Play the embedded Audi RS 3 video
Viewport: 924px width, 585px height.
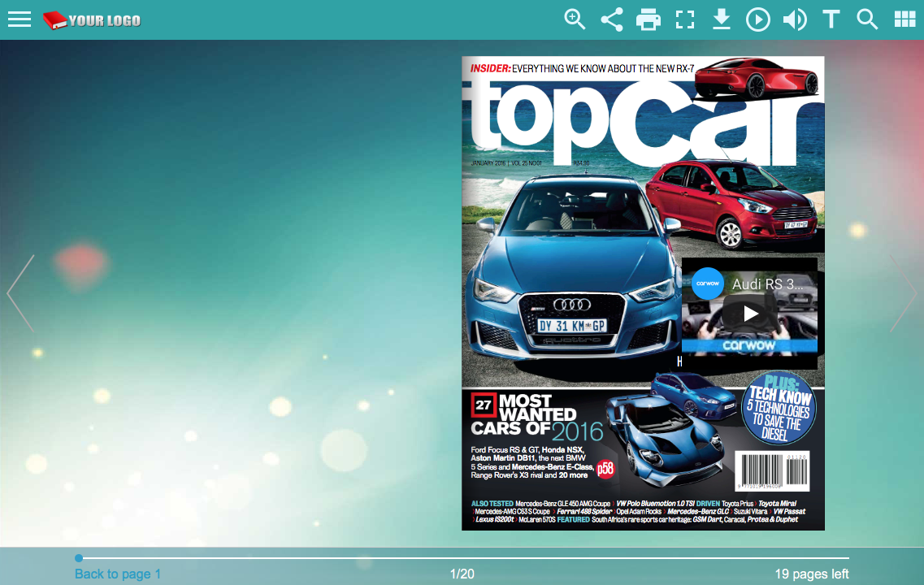749,314
